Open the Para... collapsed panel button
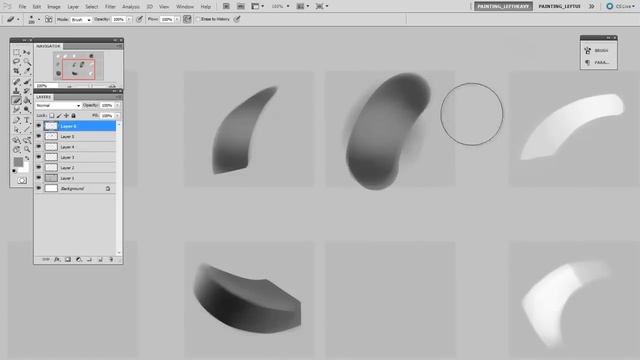640x360 pixels. click(x=598, y=62)
